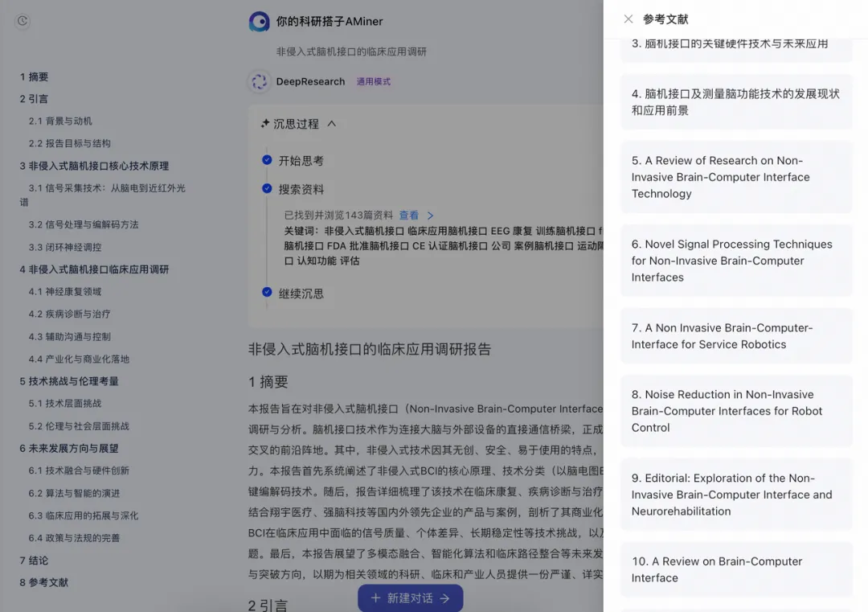Click the sparkle icon beside 沉思过程

[268, 123]
